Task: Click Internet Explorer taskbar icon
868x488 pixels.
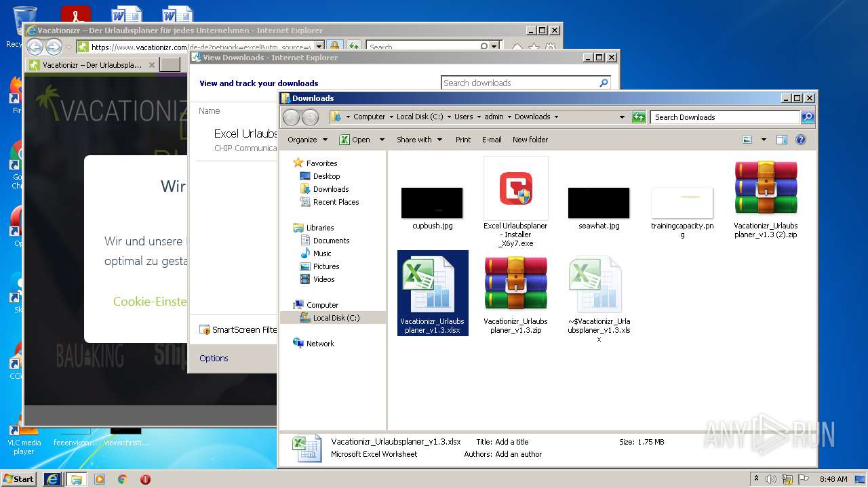Action: (x=52, y=479)
